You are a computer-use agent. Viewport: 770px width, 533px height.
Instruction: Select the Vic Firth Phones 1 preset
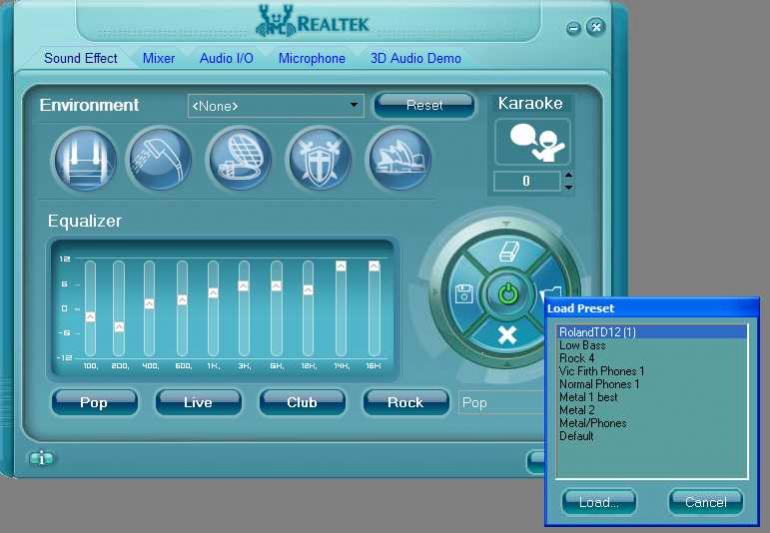tap(651, 371)
